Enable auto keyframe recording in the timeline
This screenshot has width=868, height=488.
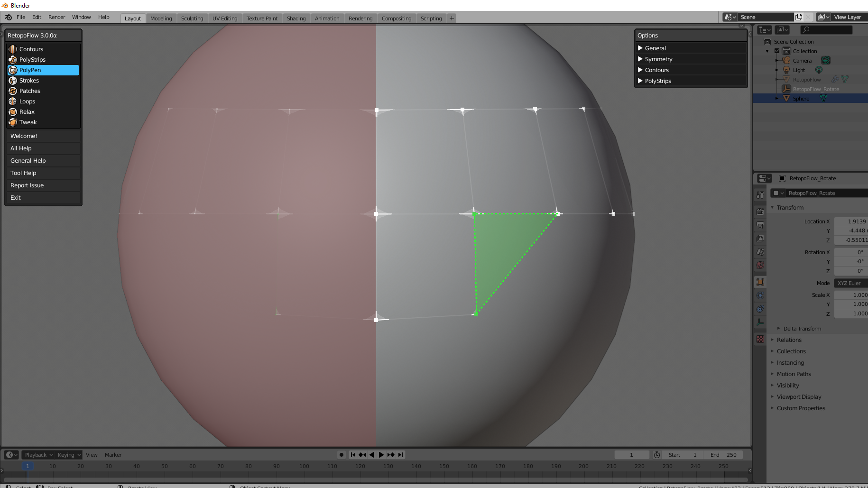pyautogui.click(x=342, y=454)
